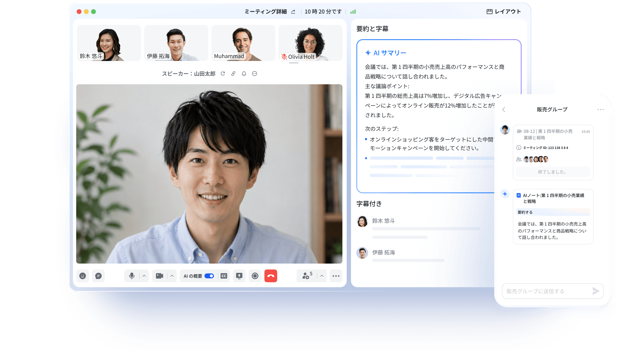
Task: Open the participants list icon
Action: pyautogui.click(x=307, y=275)
